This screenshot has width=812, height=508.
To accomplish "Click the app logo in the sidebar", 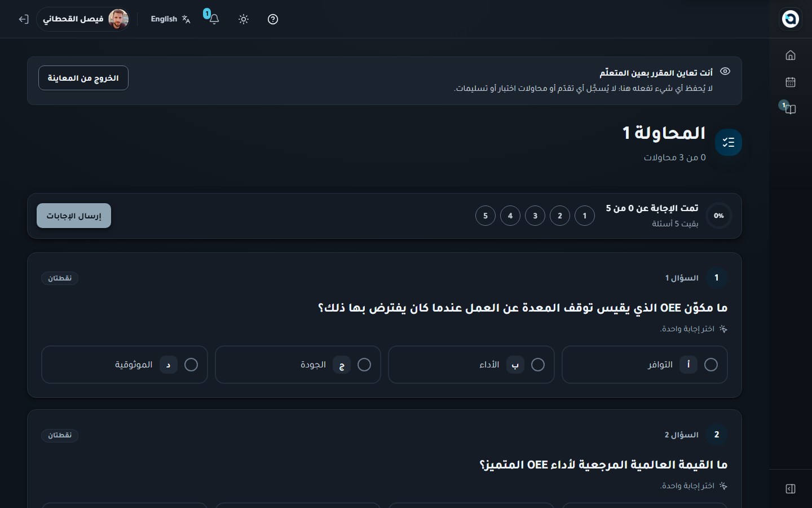I will 791,19.
